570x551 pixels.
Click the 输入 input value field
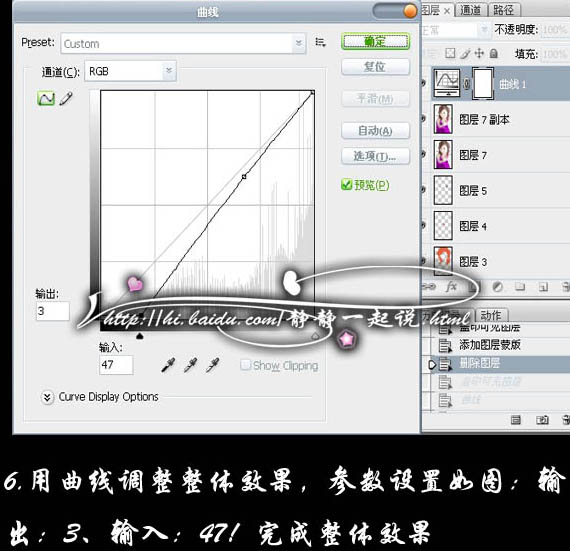pyautogui.click(x=116, y=365)
